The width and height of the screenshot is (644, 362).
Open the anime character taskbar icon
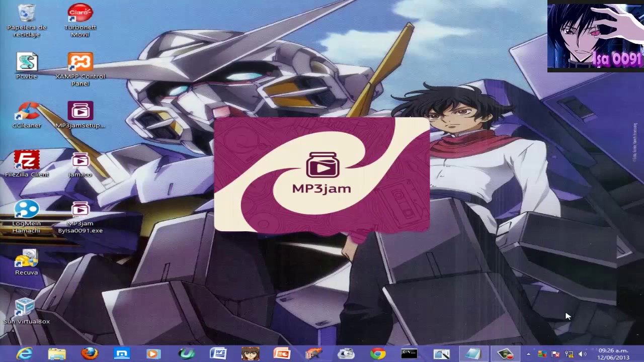click(x=250, y=354)
